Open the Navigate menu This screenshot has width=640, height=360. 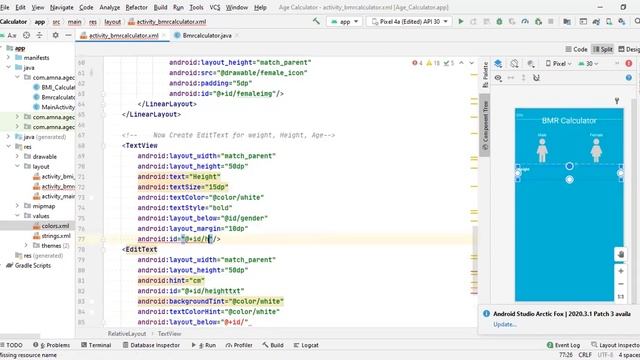62,7
